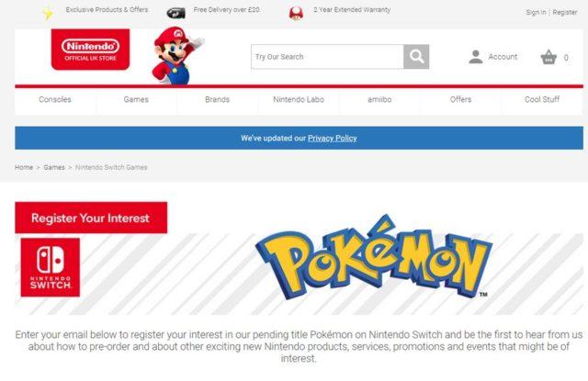The width and height of the screenshot is (588, 381).
Task: Click the magnifying glass search button
Action: click(416, 57)
